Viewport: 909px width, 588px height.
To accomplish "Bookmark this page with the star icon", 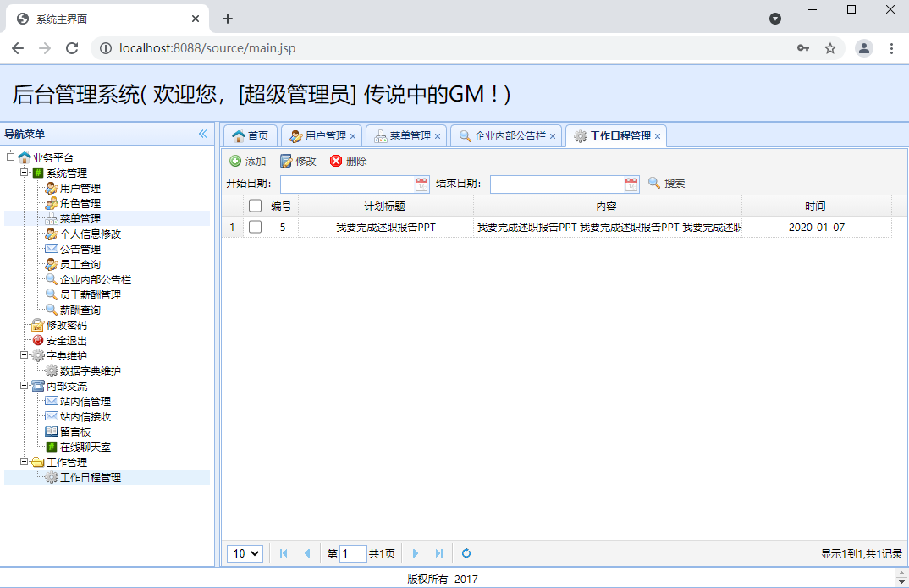I will (x=830, y=48).
